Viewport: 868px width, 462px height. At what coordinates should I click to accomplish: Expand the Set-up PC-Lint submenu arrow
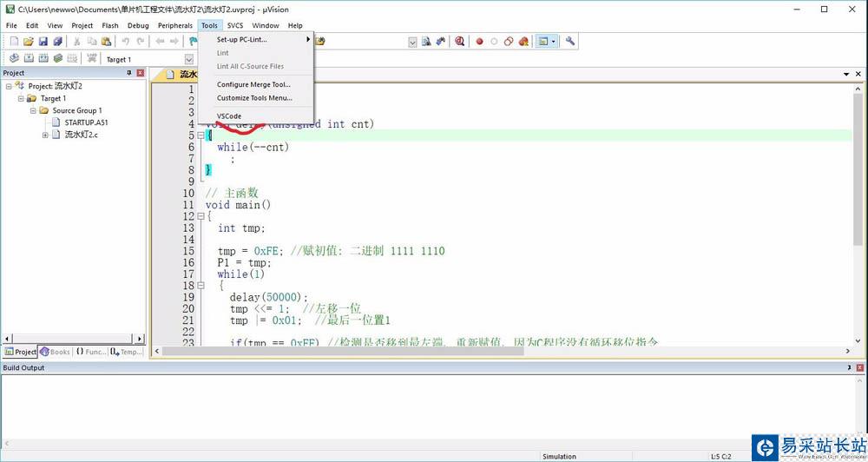(x=308, y=39)
